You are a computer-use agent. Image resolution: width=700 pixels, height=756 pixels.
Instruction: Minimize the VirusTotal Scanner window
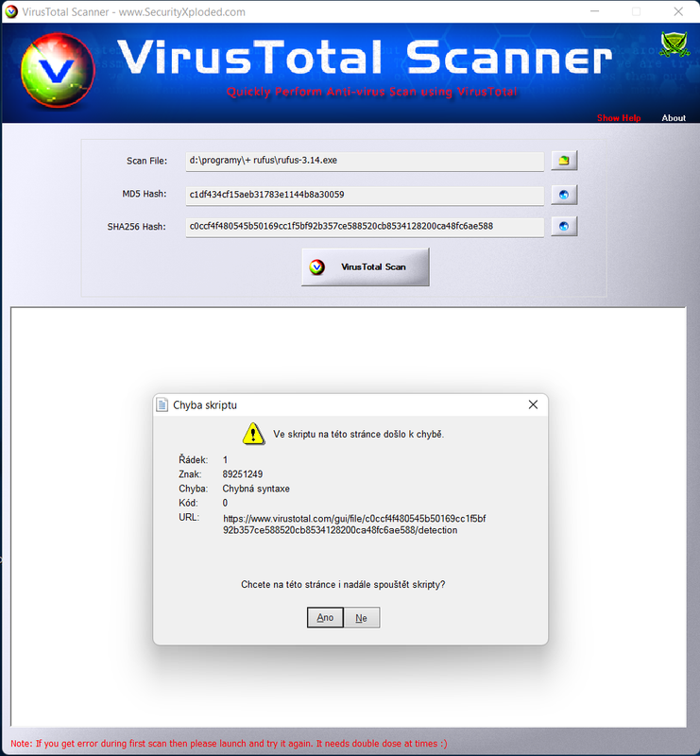pyautogui.click(x=594, y=11)
